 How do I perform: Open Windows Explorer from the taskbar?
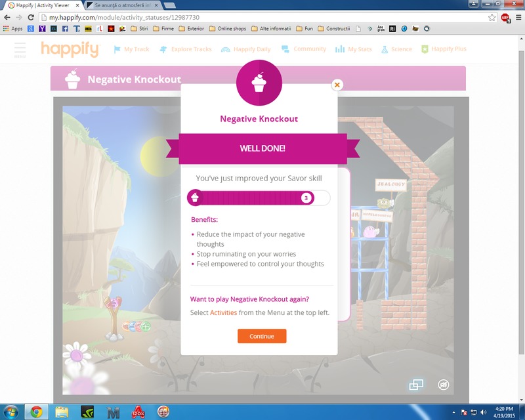click(62, 412)
